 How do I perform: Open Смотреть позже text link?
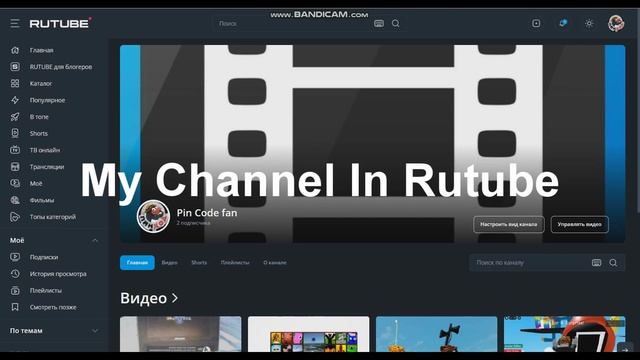53,307
